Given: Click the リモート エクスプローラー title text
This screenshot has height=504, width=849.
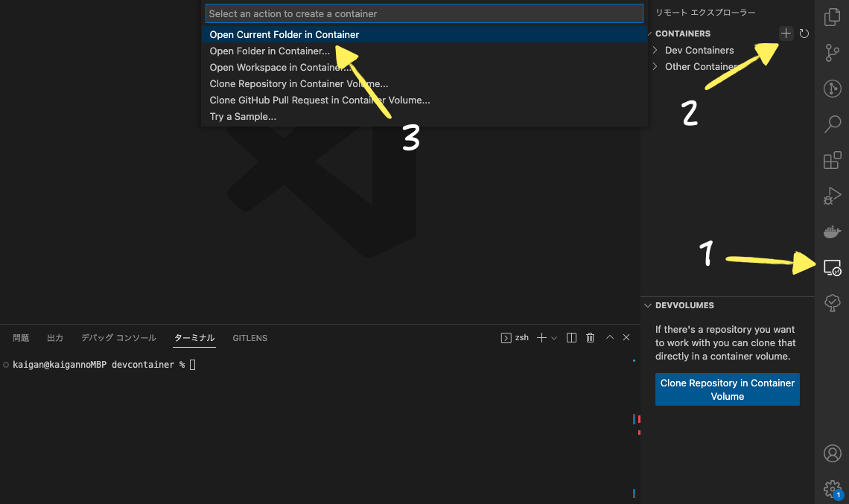Looking at the screenshot, I should (705, 13).
